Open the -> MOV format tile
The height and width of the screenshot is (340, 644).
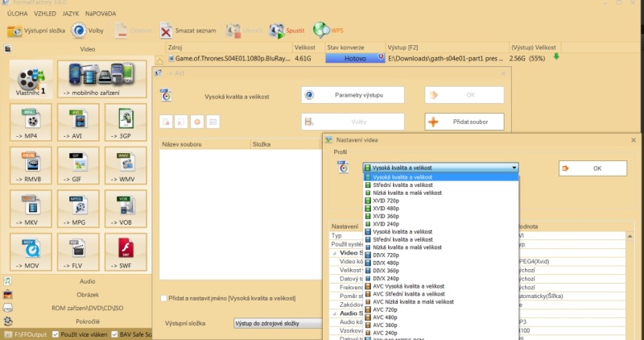click(x=31, y=252)
